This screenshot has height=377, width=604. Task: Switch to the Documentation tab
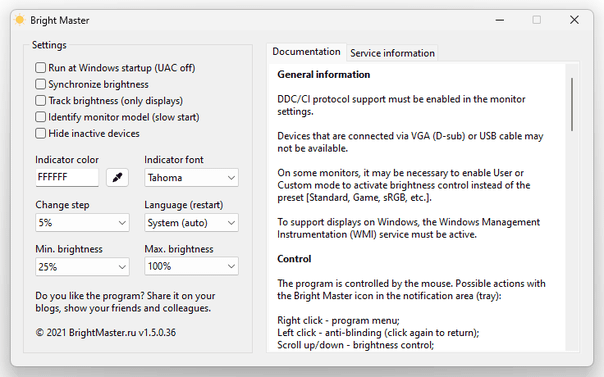(x=306, y=52)
